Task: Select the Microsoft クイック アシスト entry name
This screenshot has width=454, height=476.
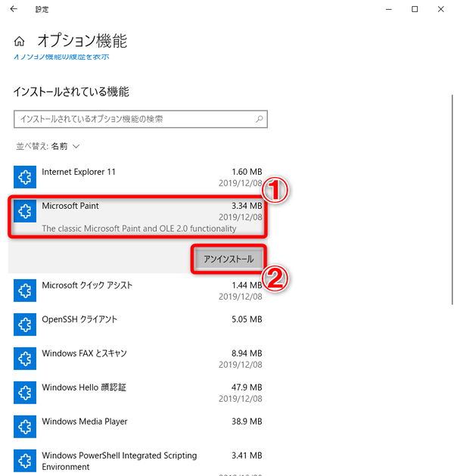Action: coord(87,285)
